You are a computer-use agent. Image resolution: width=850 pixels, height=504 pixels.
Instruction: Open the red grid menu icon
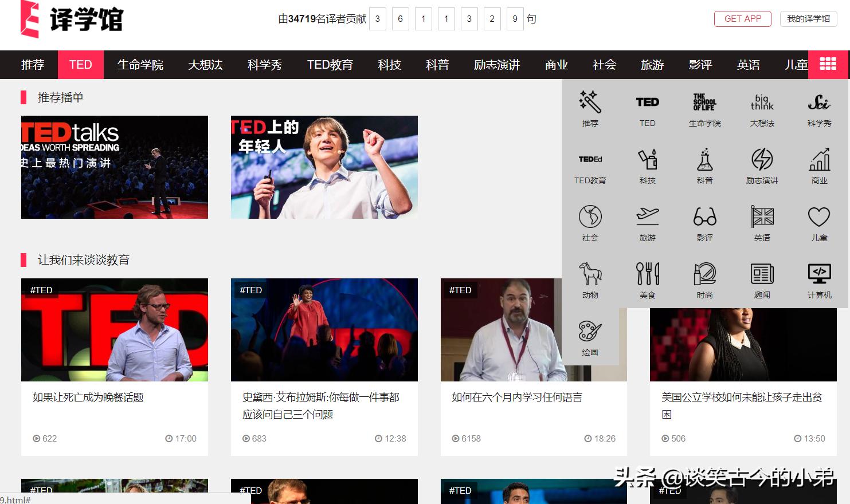(828, 64)
